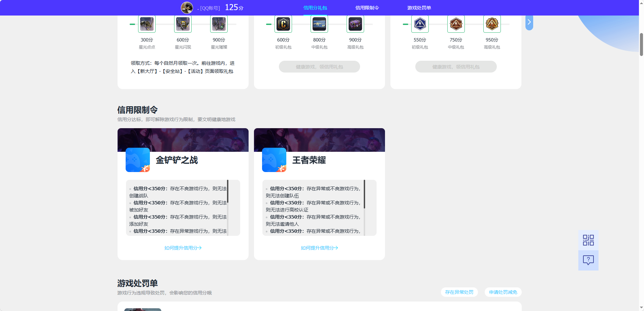
Task: Click the 王者荣耀 title text
Action: [309, 160]
